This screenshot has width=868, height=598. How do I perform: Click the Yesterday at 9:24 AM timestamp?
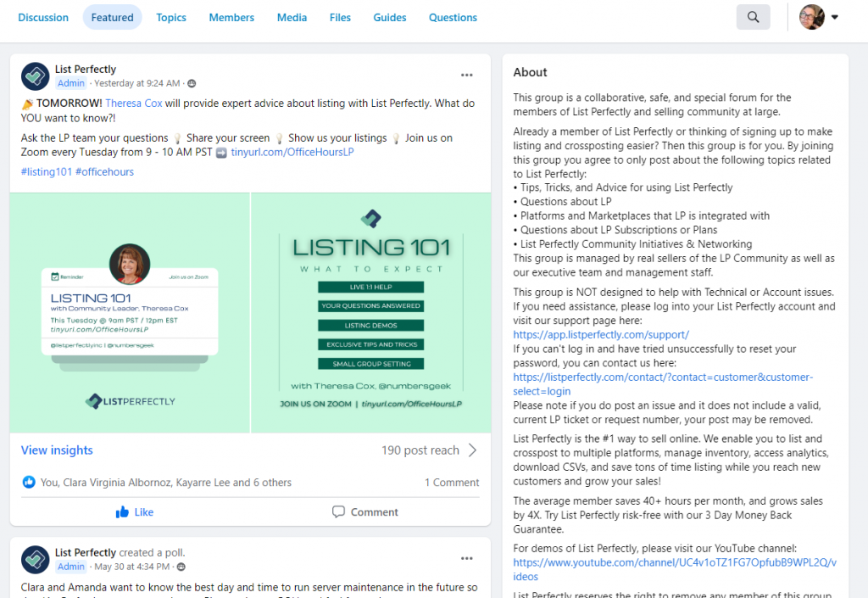tap(137, 84)
